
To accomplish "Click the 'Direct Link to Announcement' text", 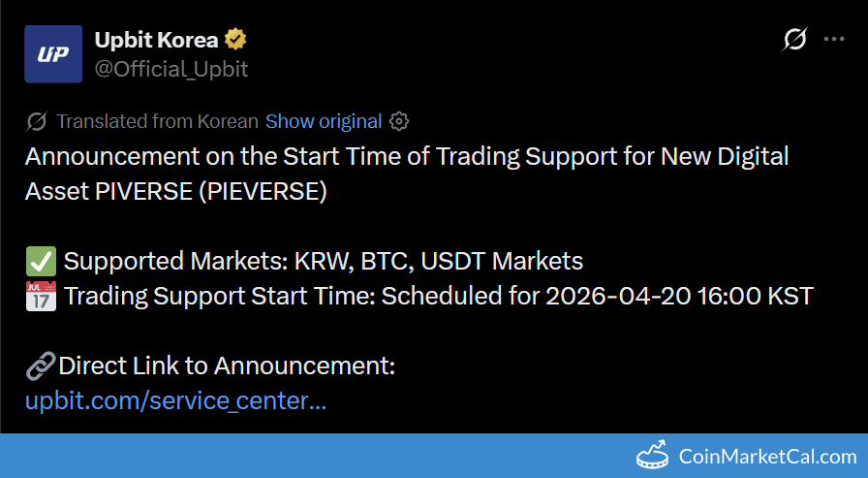I will [227, 366].
